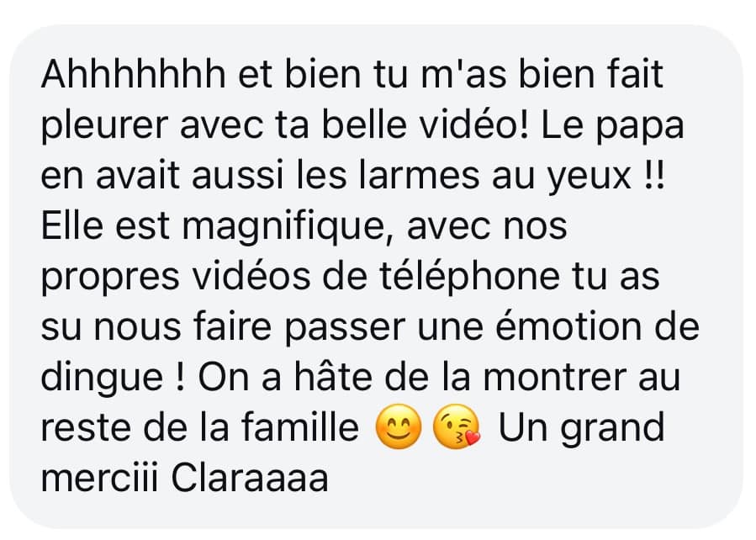The image size is (756, 540).
Task: Click the word "hâte" in the message
Action: pos(333,377)
